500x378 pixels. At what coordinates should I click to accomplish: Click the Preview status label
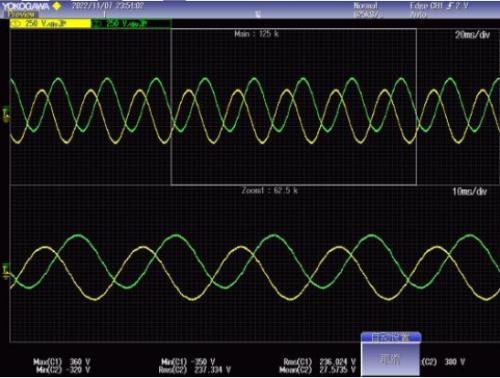pyautogui.click(x=21, y=14)
